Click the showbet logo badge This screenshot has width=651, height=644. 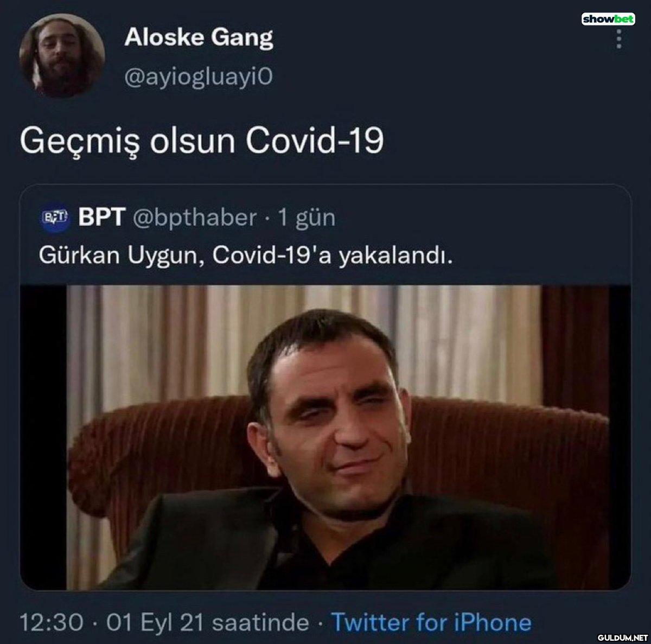click(x=608, y=19)
